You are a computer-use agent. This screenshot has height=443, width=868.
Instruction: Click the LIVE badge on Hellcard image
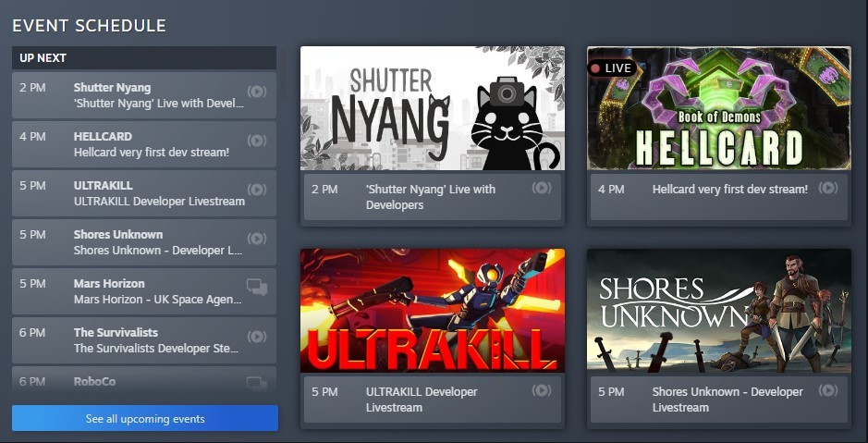point(612,68)
